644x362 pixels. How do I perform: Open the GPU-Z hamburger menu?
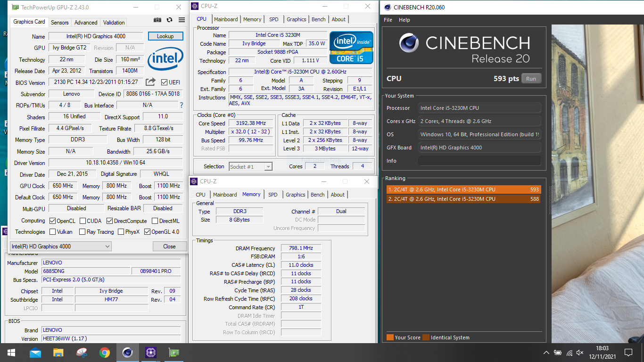pyautogui.click(x=182, y=20)
